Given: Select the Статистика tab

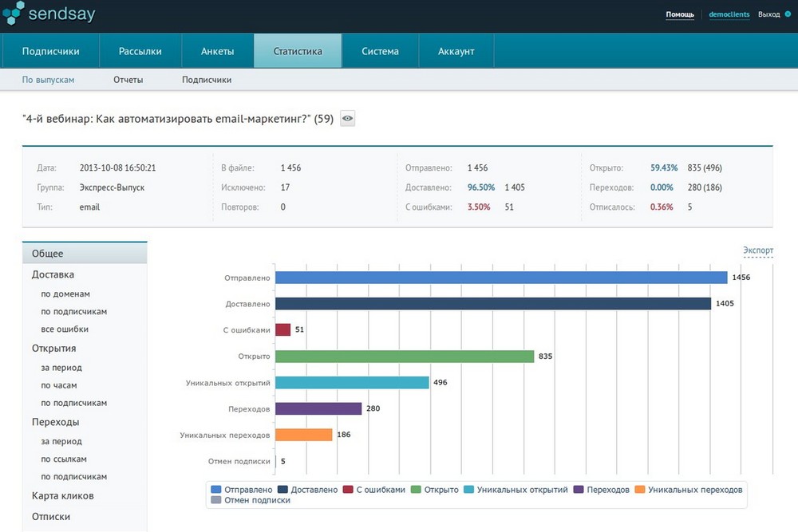Looking at the screenshot, I should [298, 51].
